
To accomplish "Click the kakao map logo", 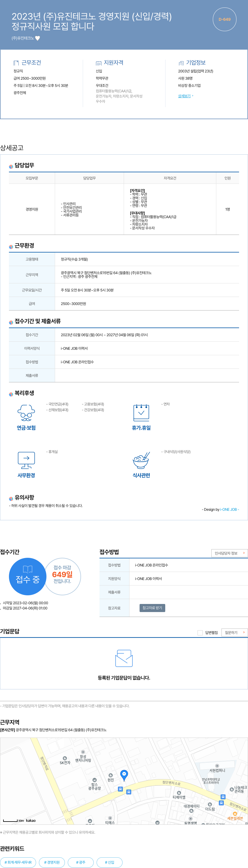I will (x=31, y=820).
